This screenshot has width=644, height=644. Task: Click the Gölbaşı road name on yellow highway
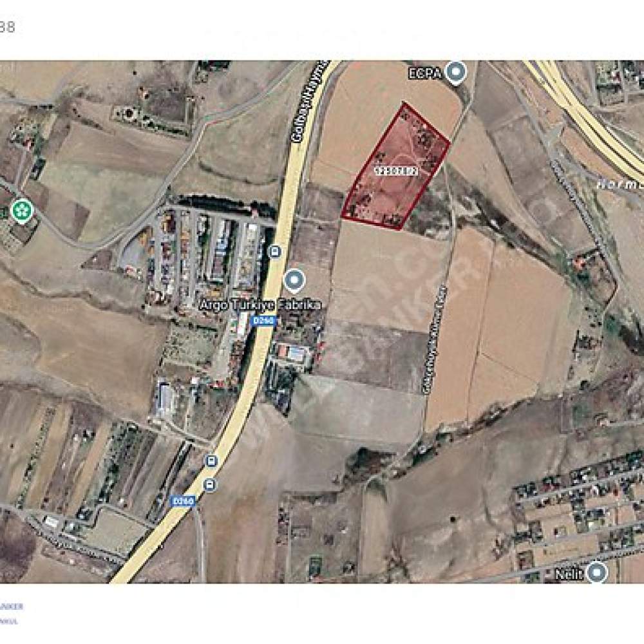pos(311,102)
